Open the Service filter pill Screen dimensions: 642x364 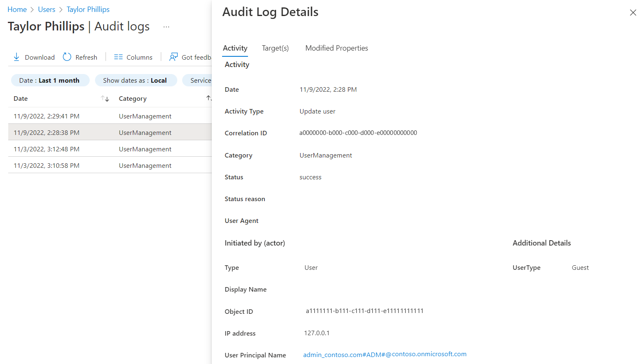pyautogui.click(x=200, y=81)
